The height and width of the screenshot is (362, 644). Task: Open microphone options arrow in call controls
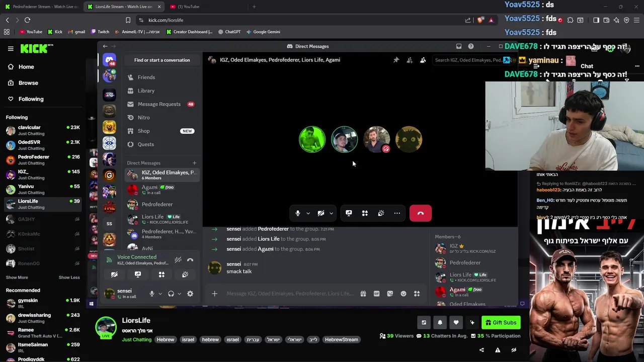tap(308, 213)
